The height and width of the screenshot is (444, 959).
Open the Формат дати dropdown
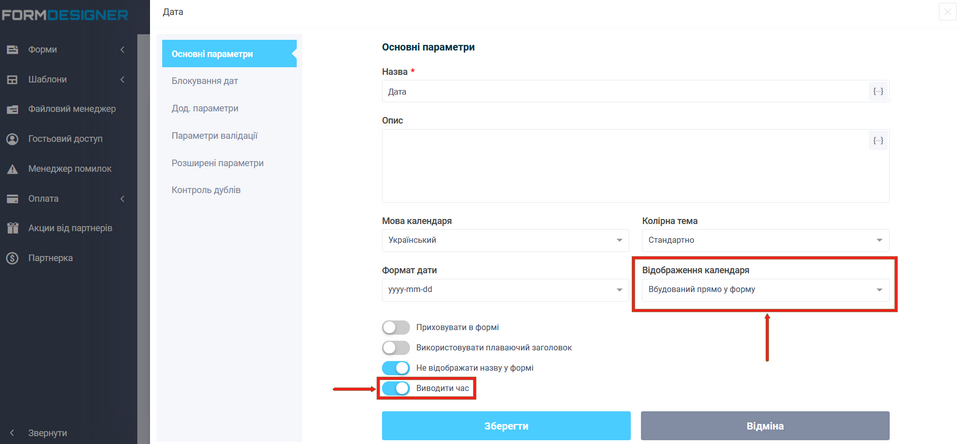point(505,291)
